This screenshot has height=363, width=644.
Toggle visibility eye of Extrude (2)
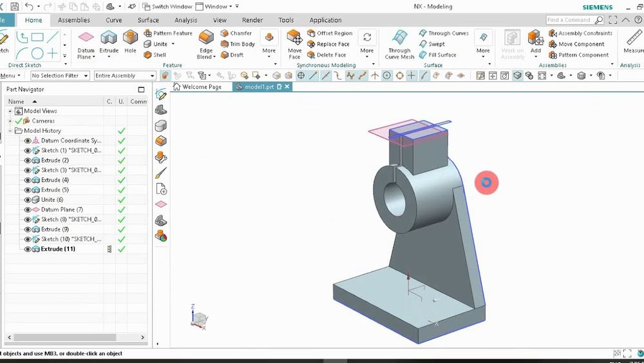tap(28, 161)
